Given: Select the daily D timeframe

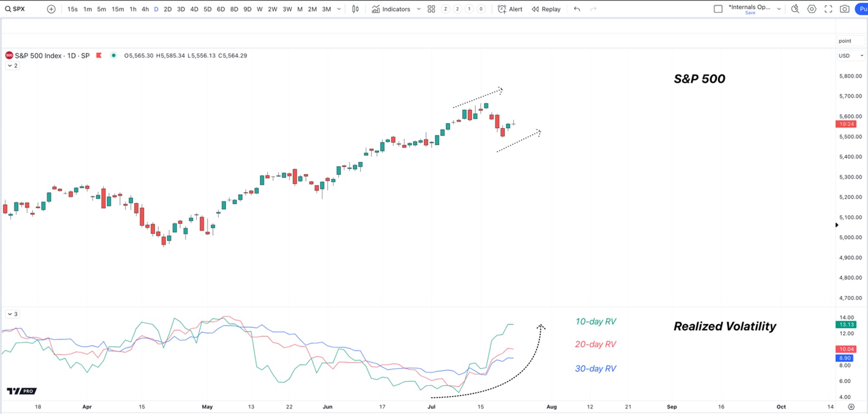Looking at the screenshot, I should pyautogui.click(x=156, y=9).
